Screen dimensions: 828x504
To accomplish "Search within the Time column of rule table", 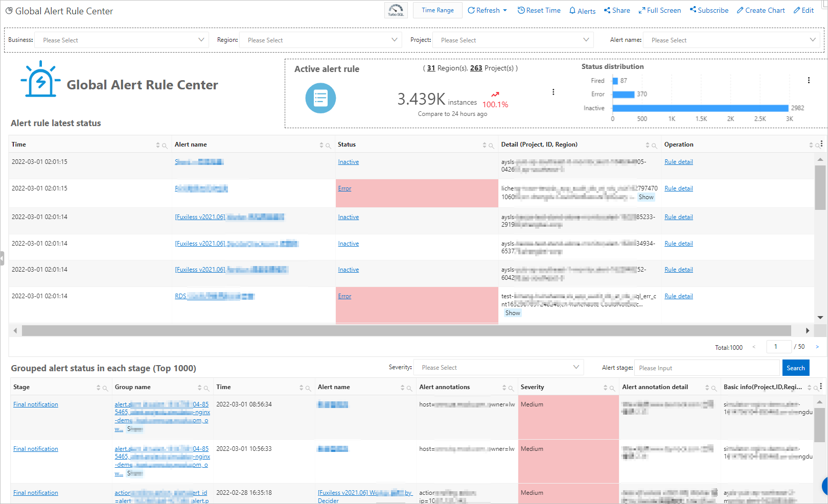I will [165, 146].
